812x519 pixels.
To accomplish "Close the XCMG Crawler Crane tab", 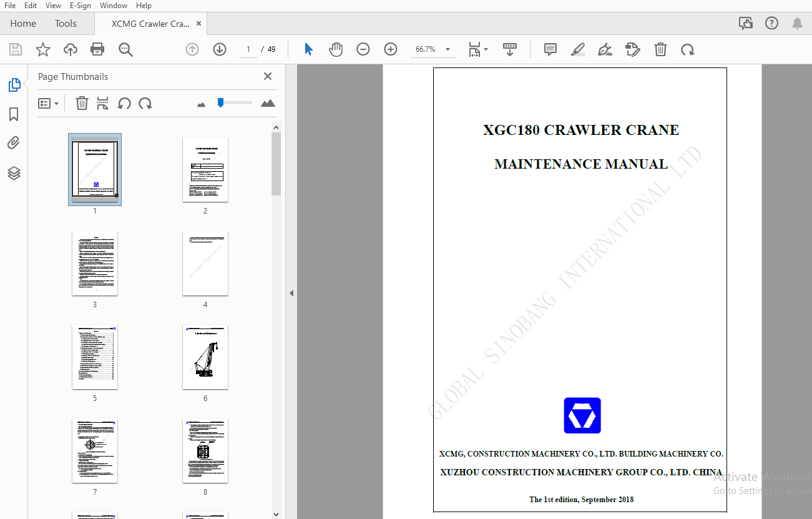I will 199,24.
